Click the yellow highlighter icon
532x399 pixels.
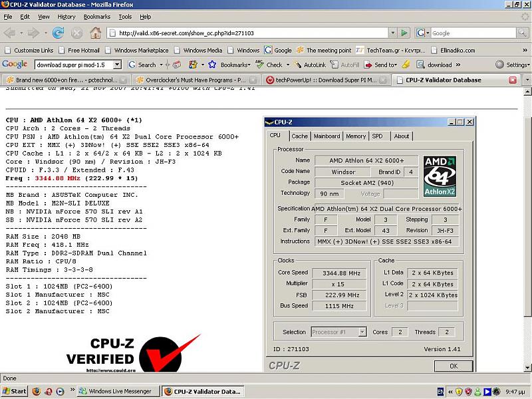[406, 65]
